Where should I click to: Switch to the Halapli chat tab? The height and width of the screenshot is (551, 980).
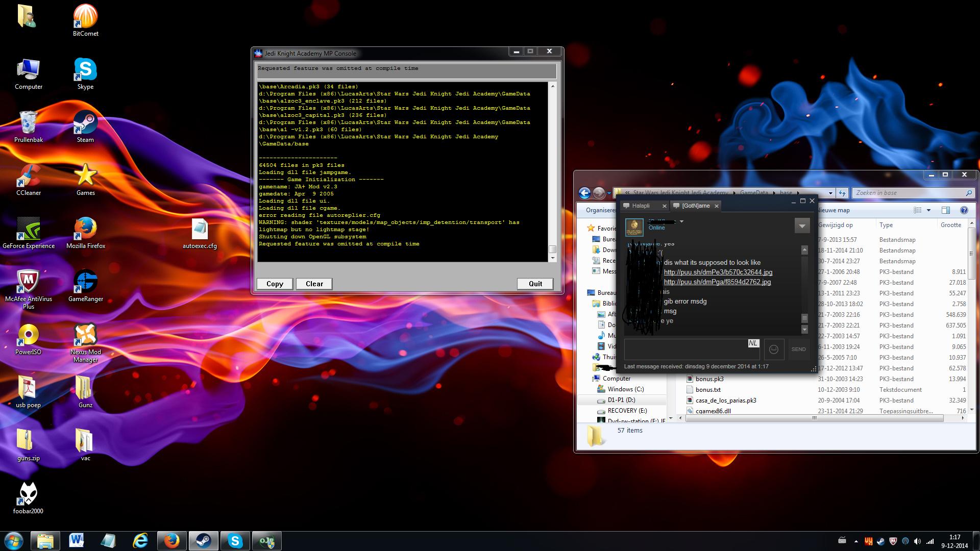pyautogui.click(x=641, y=206)
